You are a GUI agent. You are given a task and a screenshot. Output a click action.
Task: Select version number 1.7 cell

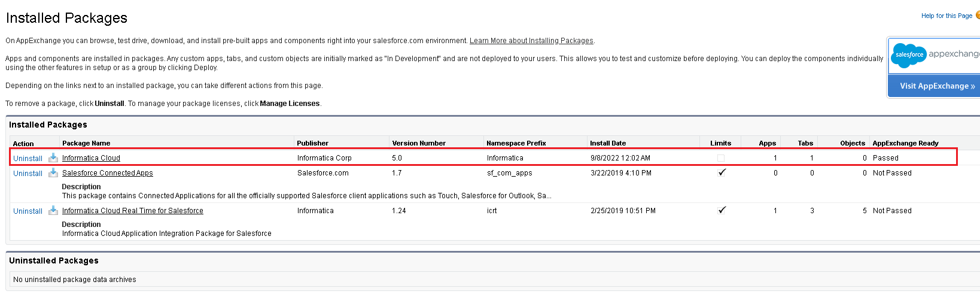point(397,173)
